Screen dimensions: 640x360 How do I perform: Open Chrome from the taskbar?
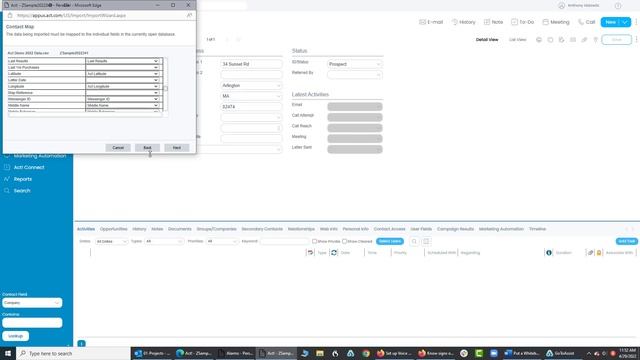pos(366,353)
